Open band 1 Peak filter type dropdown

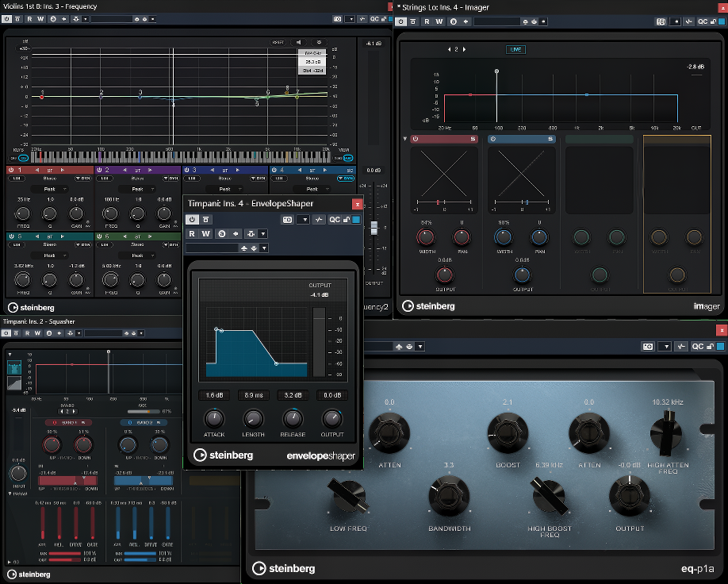pos(50,189)
